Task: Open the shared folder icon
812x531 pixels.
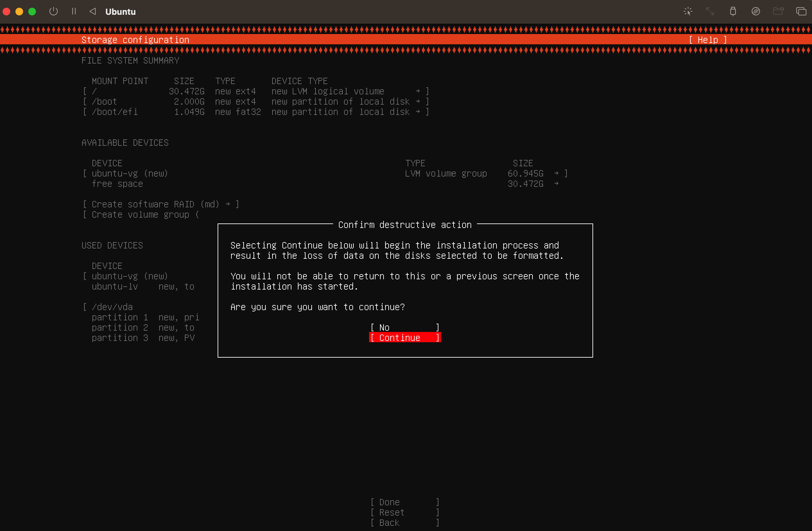Action: point(778,11)
